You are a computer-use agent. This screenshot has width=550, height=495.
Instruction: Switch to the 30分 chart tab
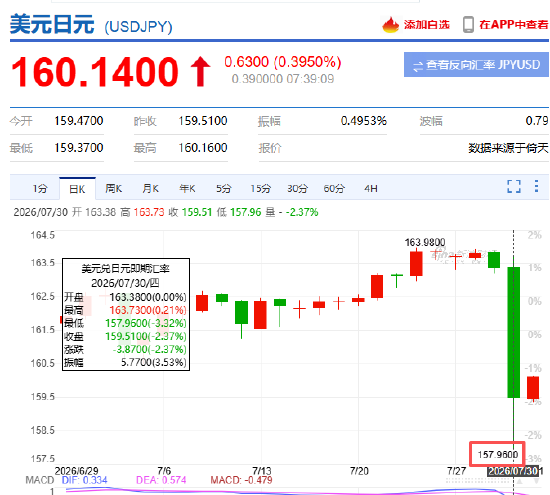(297, 189)
